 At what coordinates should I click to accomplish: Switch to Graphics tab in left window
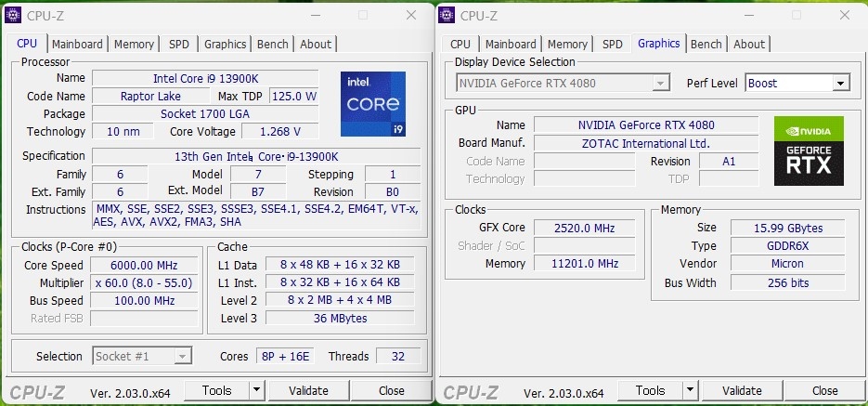point(225,45)
